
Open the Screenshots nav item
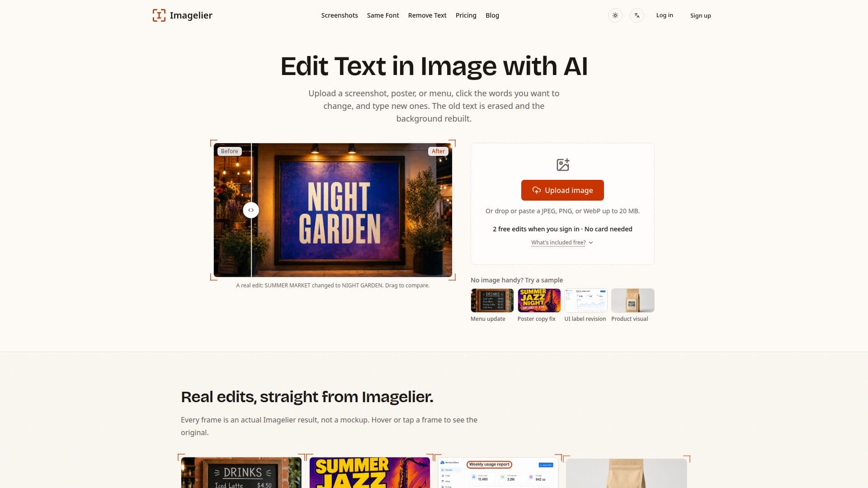click(340, 15)
